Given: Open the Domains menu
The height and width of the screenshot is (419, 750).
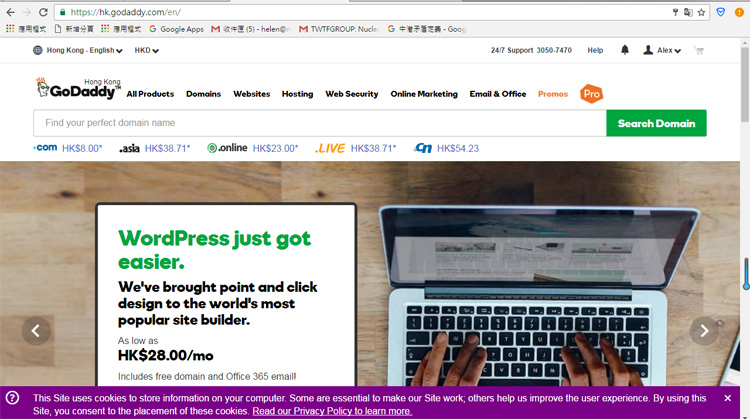Looking at the screenshot, I should 203,94.
